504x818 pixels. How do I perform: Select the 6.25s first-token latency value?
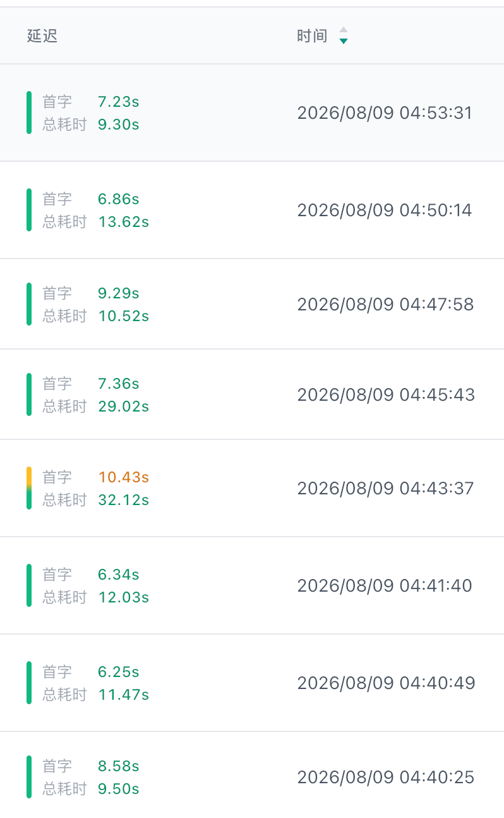pos(119,672)
